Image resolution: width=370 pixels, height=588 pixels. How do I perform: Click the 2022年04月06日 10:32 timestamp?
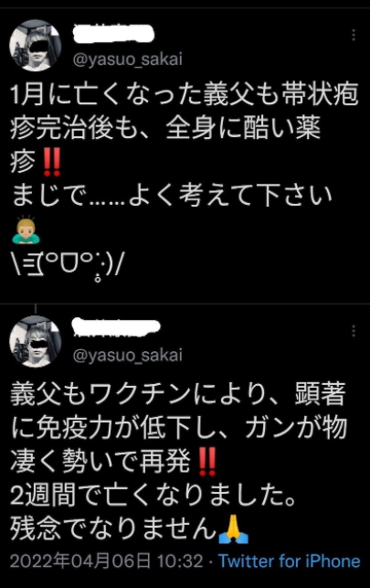point(106,561)
